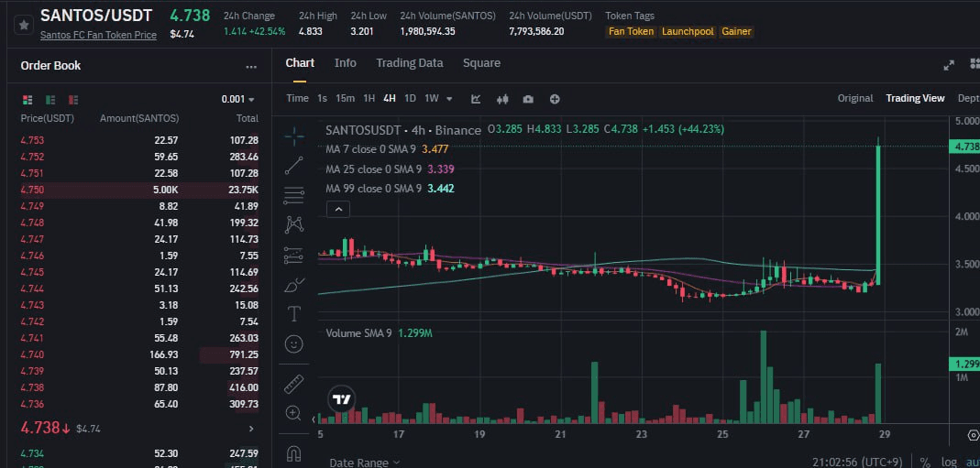The image size is (980, 468).
Task: Select the crosshair cursor tool
Action: click(293, 136)
